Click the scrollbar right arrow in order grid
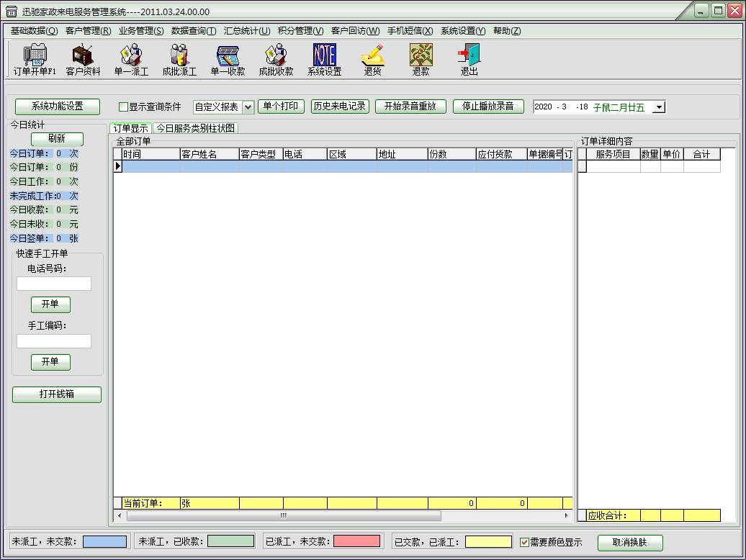The image size is (746, 560). click(x=567, y=516)
